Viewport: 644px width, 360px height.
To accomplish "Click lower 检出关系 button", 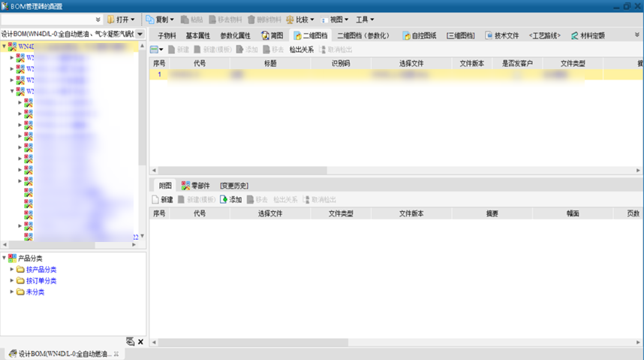I will pyautogui.click(x=285, y=200).
